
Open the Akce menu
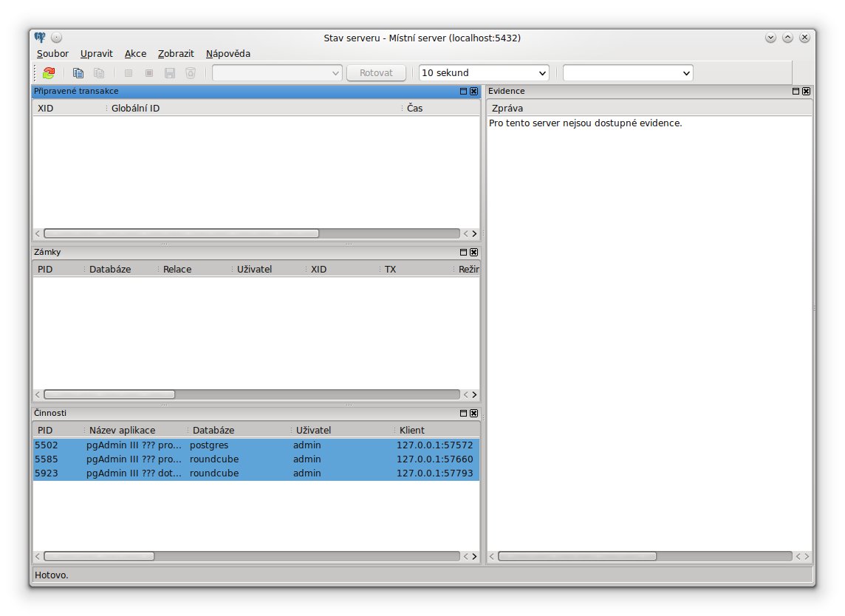pyautogui.click(x=135, y=53)
